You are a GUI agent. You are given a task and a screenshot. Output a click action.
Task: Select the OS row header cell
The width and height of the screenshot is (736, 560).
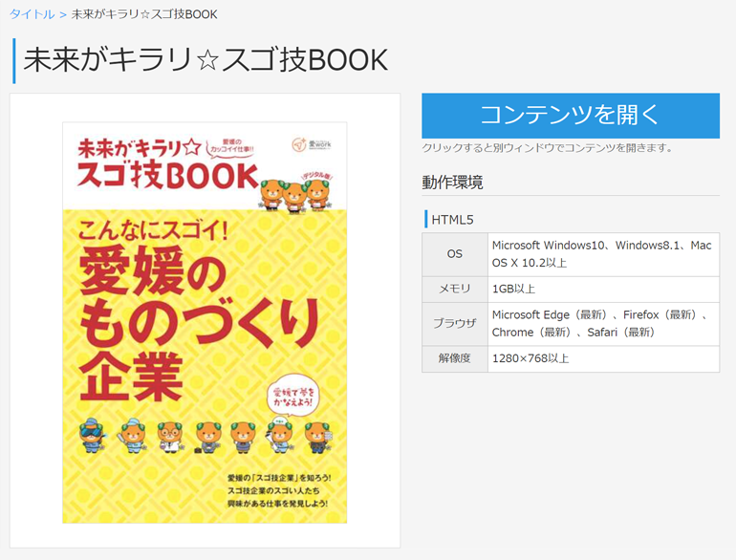click(454, 254)
